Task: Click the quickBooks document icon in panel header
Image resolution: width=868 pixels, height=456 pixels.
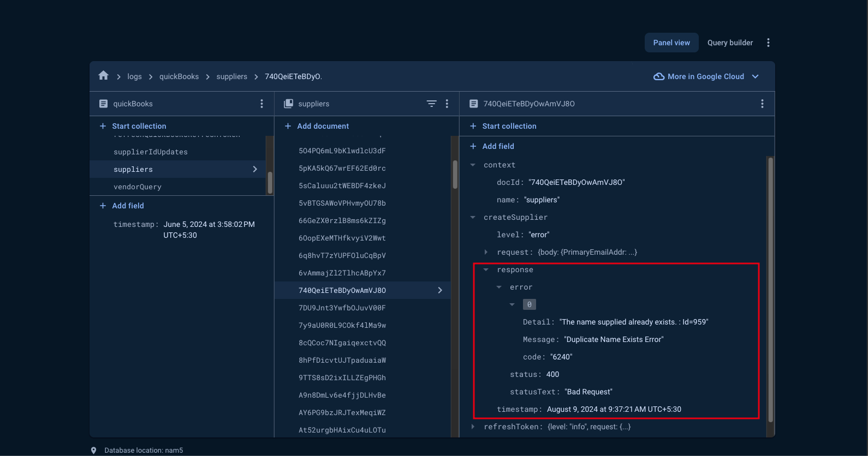Action: 103,104
